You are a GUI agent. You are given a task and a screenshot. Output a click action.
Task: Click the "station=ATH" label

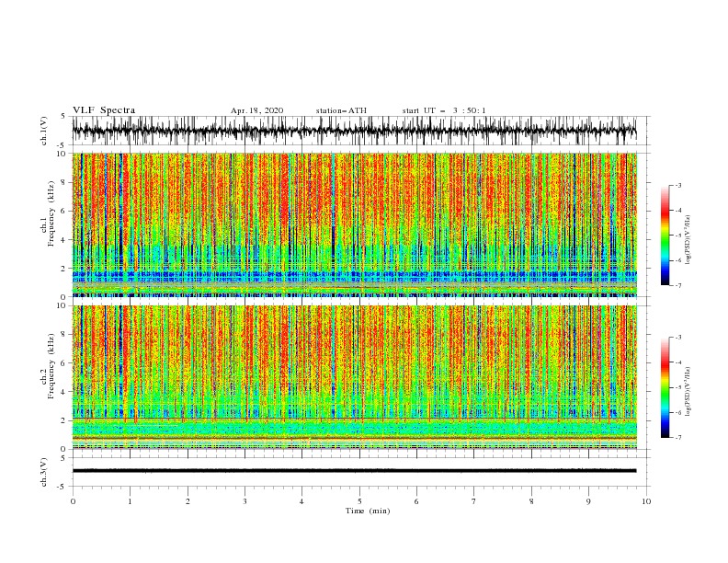point(341,110)
